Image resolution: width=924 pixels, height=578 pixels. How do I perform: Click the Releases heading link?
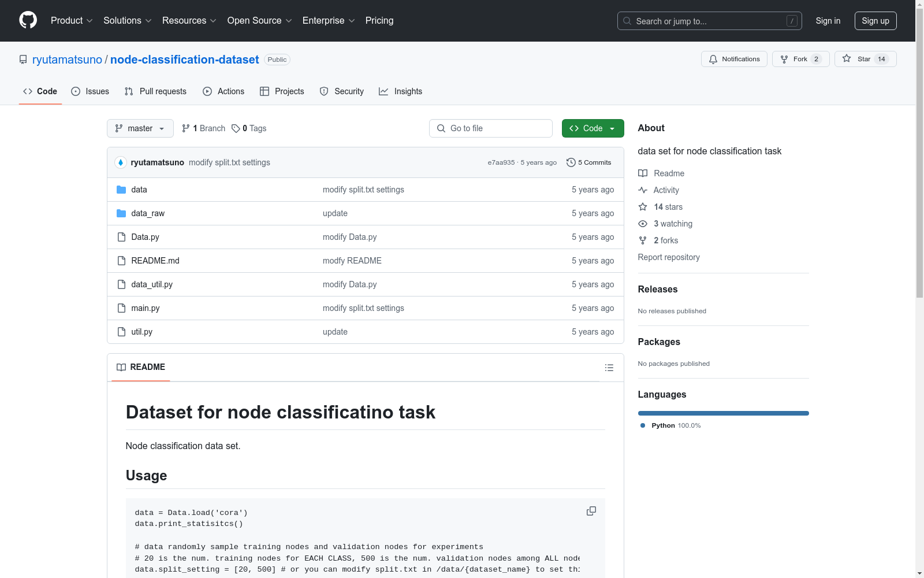point(658,289)
